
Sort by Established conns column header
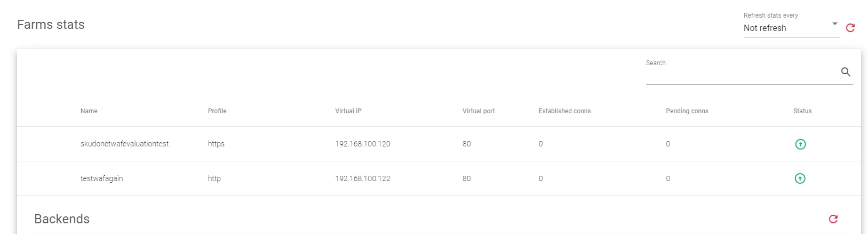coord(564,111)
